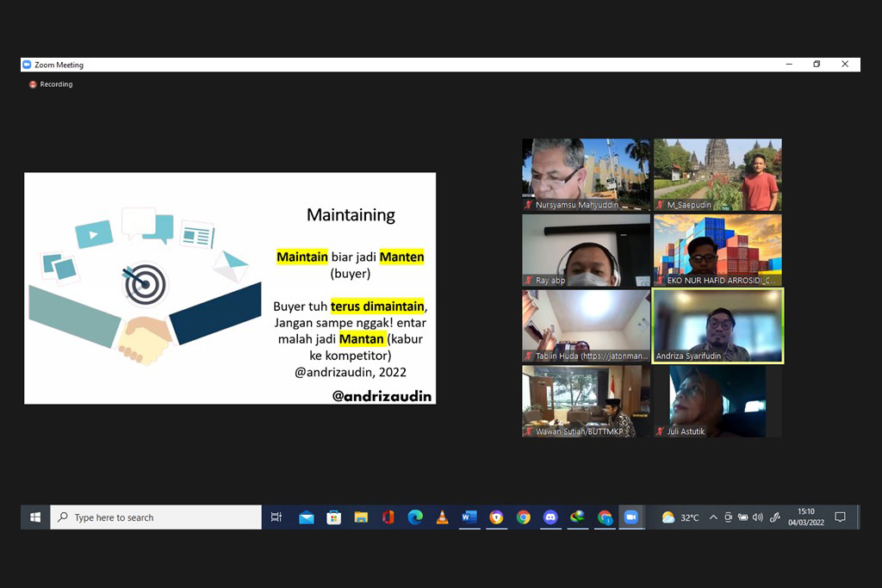Open Discord from the taskbar

(550, 517)
